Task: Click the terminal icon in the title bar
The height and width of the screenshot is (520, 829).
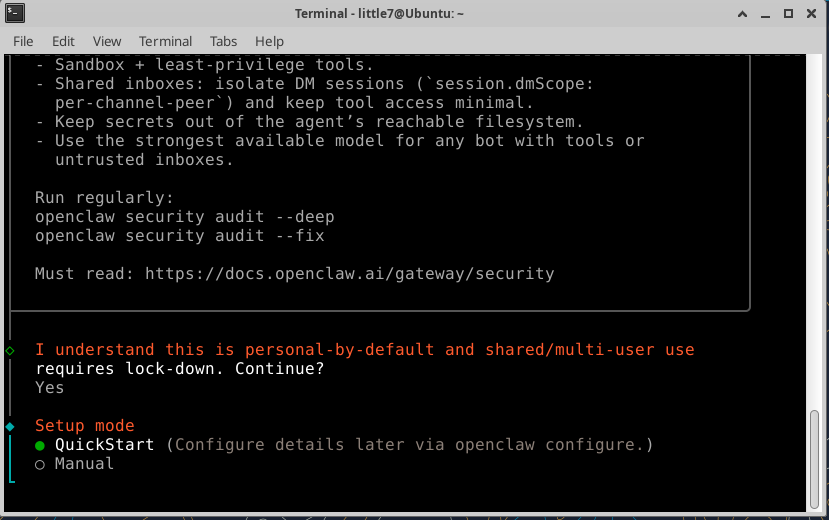Action: tap(15, 14)
